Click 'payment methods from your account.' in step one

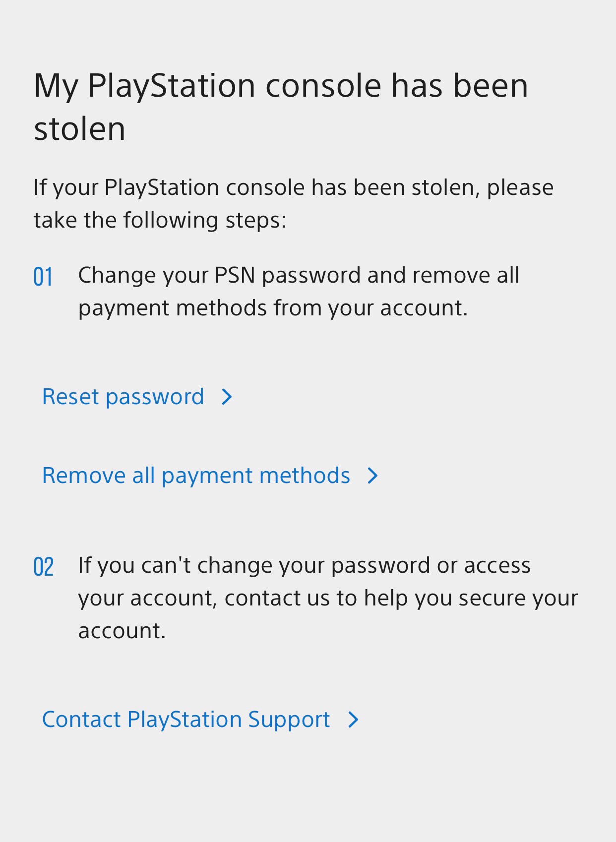coord(273,308)
